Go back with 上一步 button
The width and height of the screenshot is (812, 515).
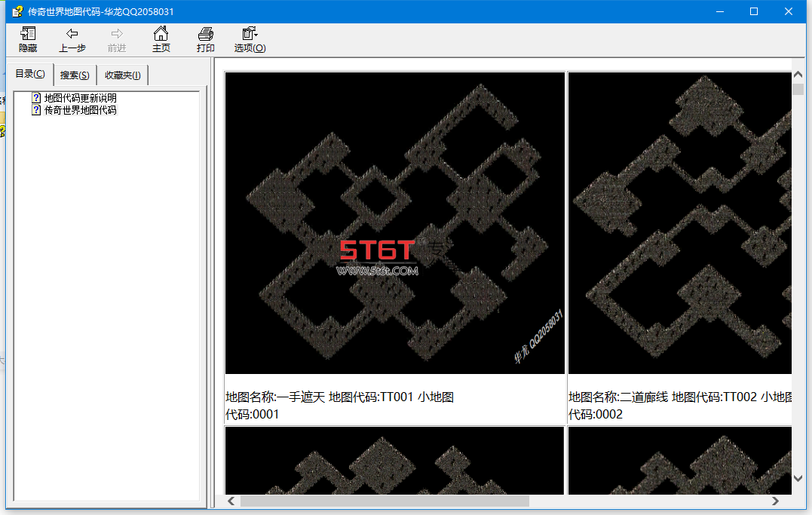tap(72, 39)
